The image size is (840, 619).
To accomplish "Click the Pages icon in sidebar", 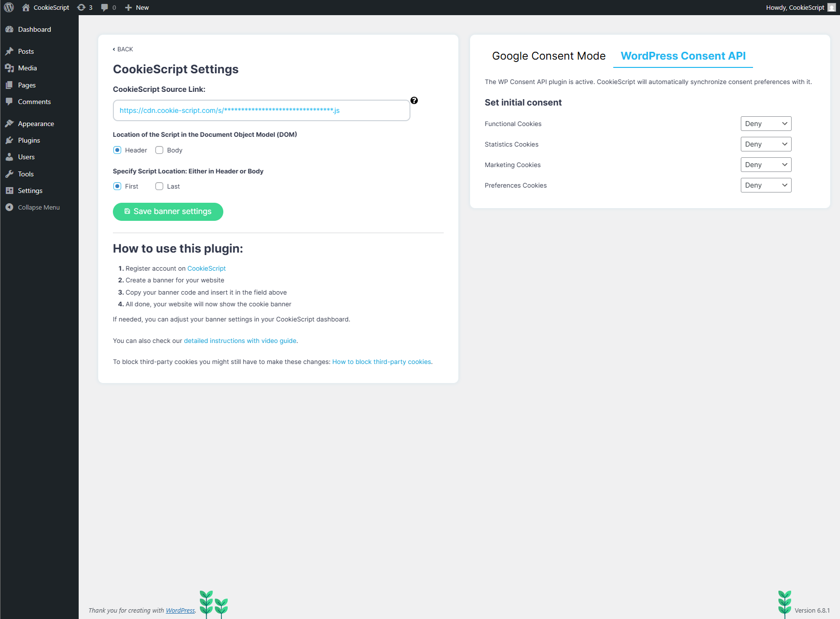I will (9, 85).
